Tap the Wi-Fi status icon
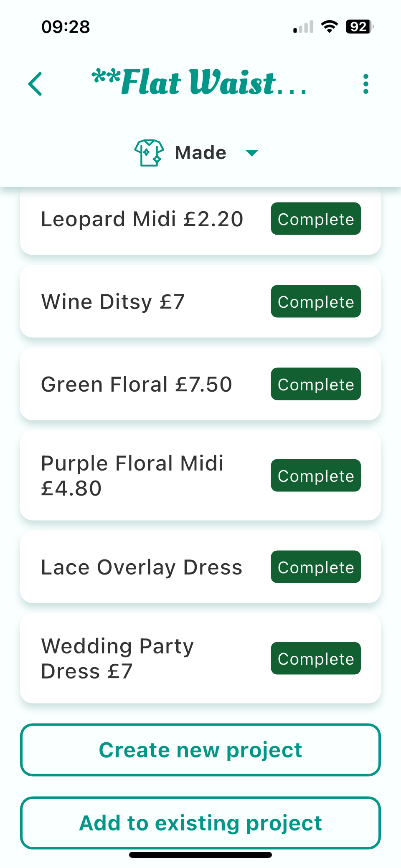The image size is (401, 868). pos(330,27)
